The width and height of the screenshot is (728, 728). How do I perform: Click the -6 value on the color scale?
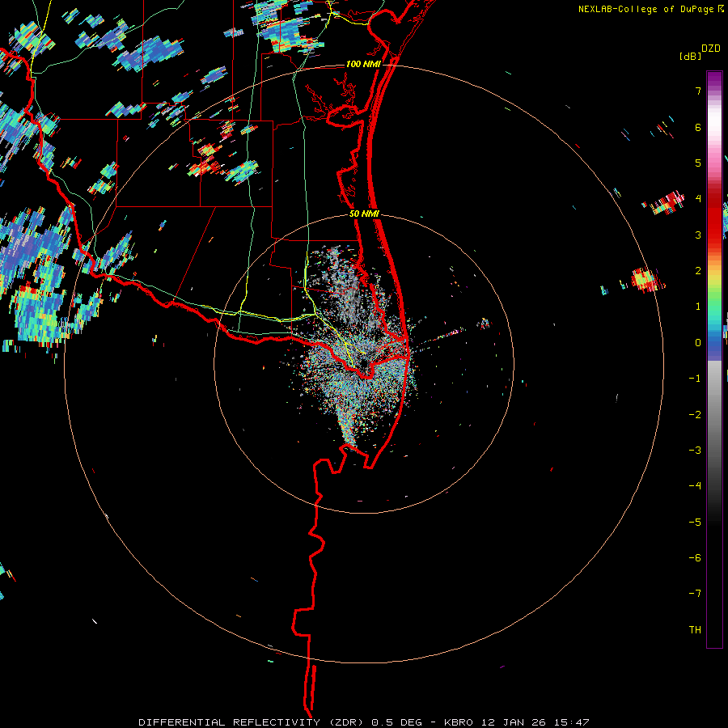tap(695, 558)
